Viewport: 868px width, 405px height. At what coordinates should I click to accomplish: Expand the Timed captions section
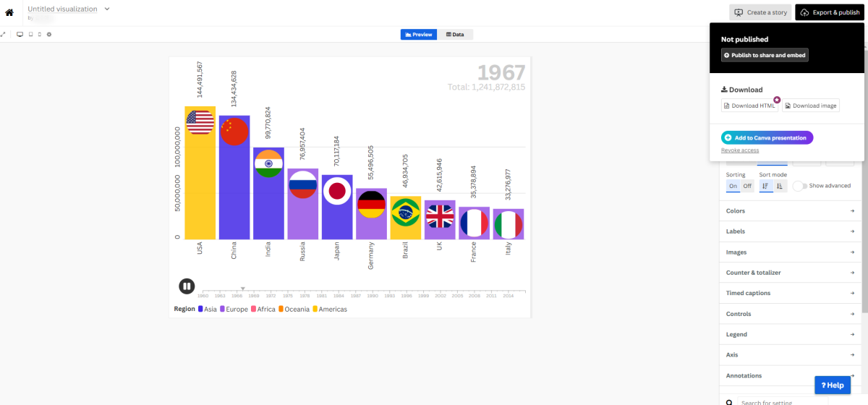[791, 293]
